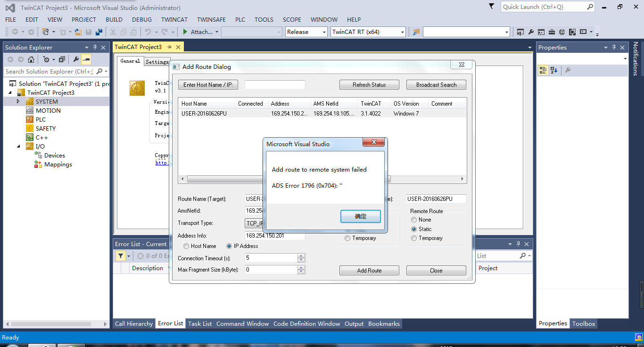Click the Properties wrench in Solution Explorer toolbar
This screenshot has height=347, width=644.
(x=76, y=59)
